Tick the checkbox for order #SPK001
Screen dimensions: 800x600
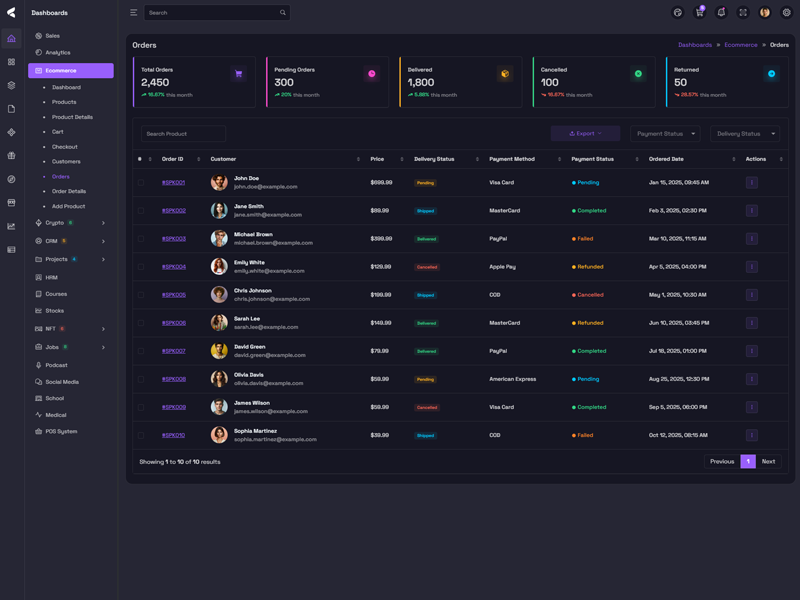(141, 183)
